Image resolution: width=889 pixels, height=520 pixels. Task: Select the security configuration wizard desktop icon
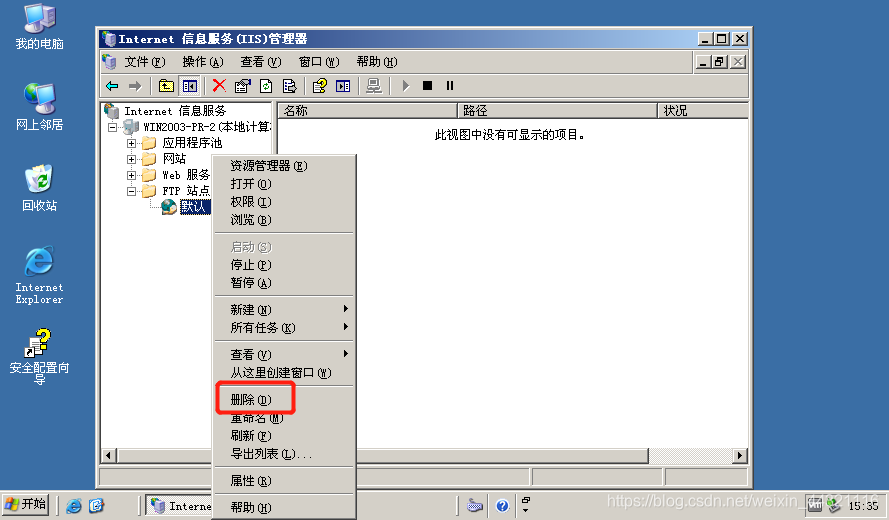39,357
